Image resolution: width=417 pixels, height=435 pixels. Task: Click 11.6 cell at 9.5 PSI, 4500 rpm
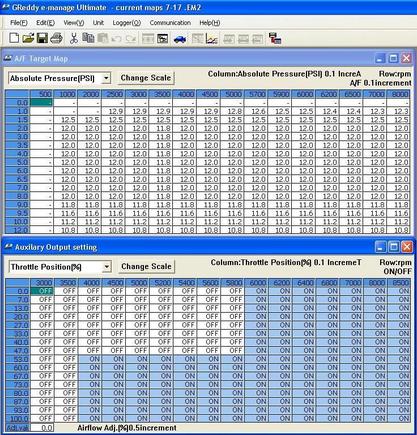point(208,213)
